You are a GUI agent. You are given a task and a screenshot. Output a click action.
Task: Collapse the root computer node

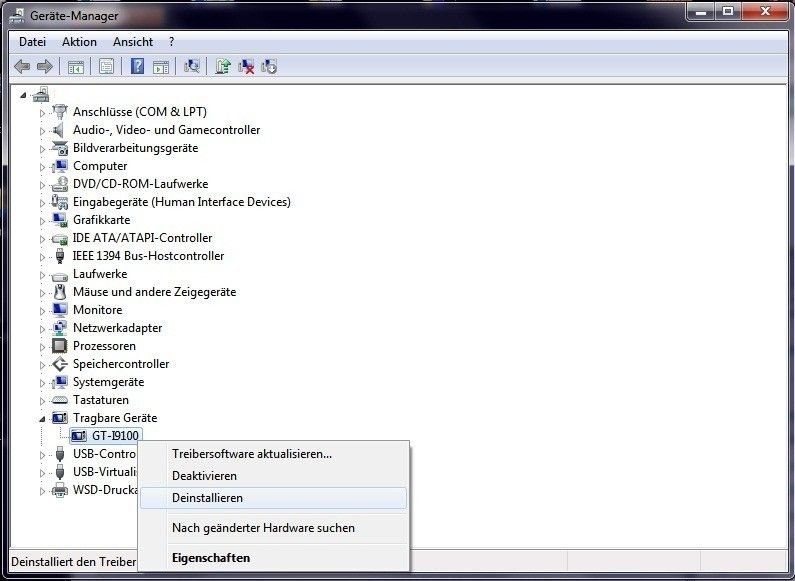(22, 95)
